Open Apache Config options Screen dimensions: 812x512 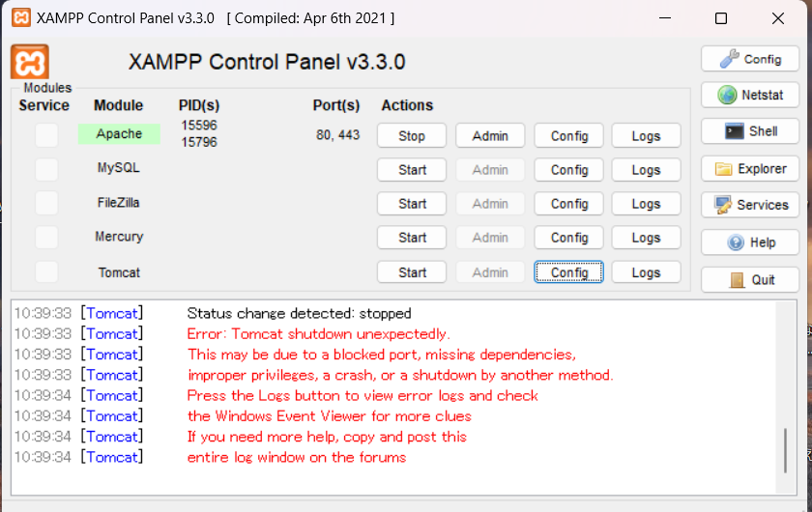568,135
